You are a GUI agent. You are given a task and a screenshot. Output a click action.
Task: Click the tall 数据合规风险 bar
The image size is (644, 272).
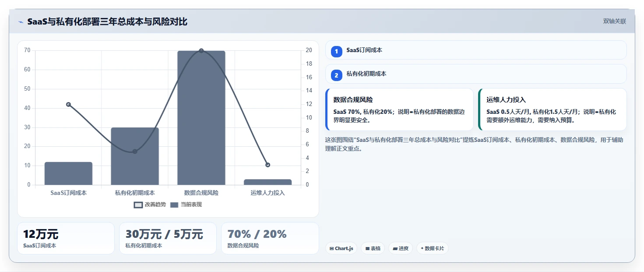point(201,118)
